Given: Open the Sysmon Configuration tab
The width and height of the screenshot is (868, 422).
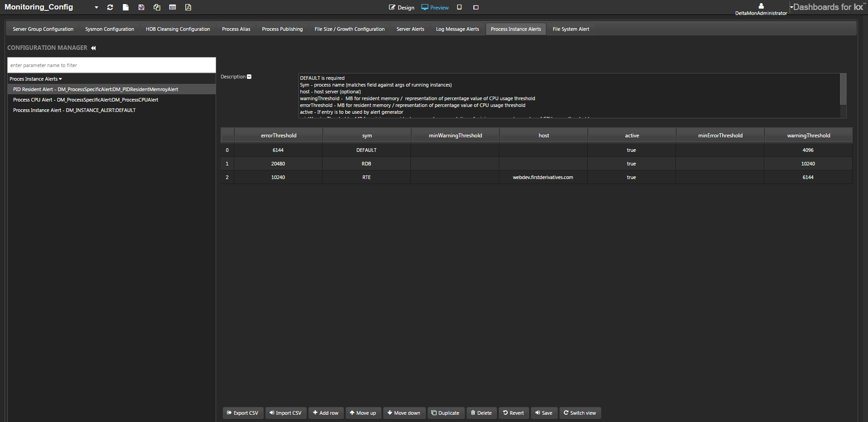Looking at the screenshot, I should point(110,29).
